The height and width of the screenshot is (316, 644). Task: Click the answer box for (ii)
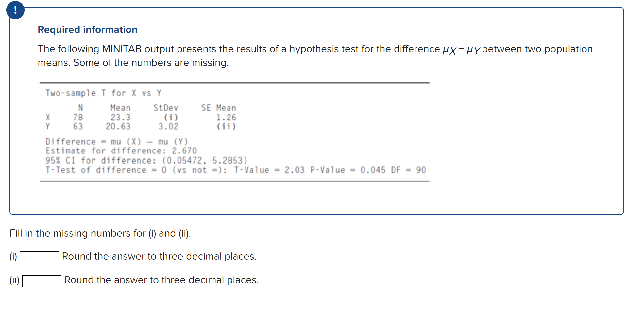[41, 281]
